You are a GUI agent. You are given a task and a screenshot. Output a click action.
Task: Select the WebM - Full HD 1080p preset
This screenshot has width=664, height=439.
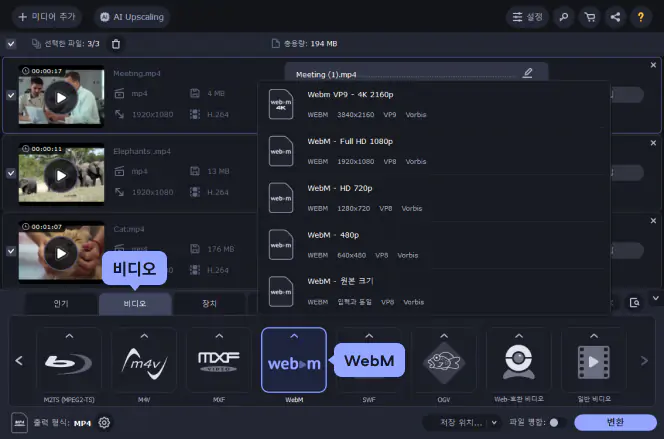pos(434,151)
